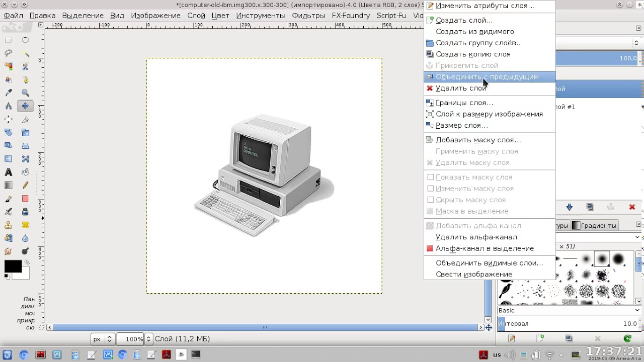This screenshot has width=644, height=362.
Task: Select the Blur/Sharpen droplet tool
Action: click(25, 238)
